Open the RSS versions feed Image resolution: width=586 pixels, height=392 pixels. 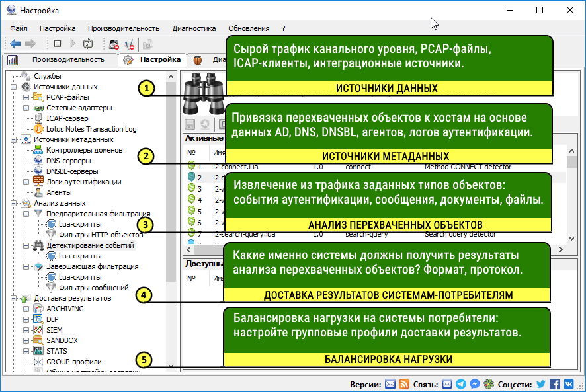[404, 383]
